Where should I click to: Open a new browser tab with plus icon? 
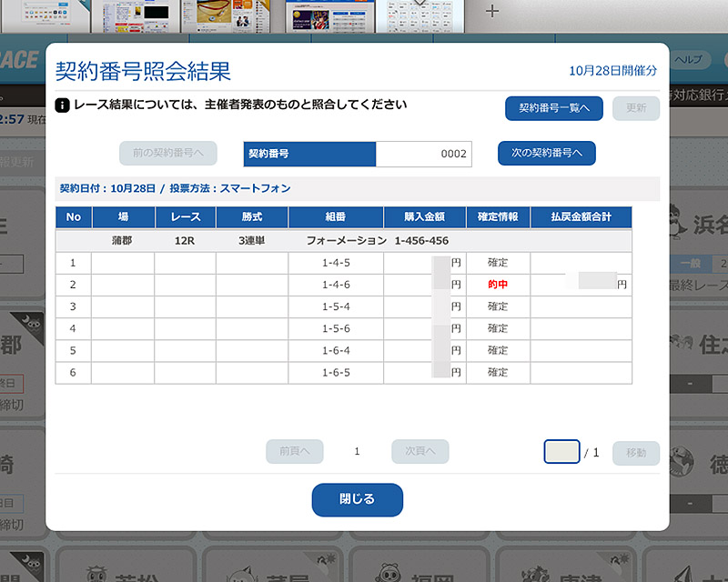tap(491, 11)
